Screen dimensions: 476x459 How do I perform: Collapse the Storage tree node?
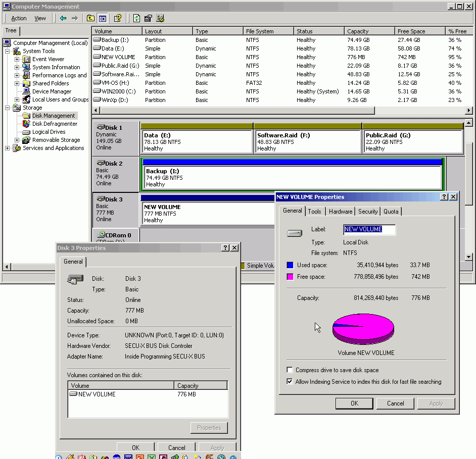(8, 108)
